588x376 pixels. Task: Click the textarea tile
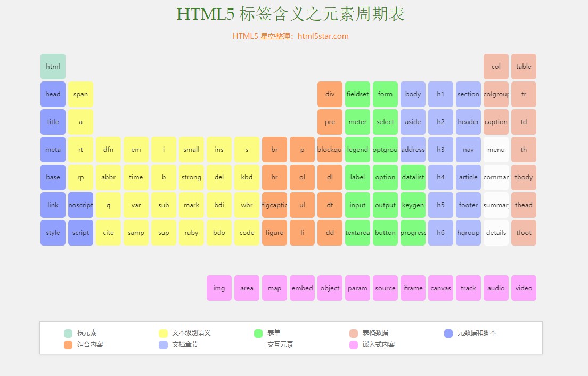tap(358, 233)
